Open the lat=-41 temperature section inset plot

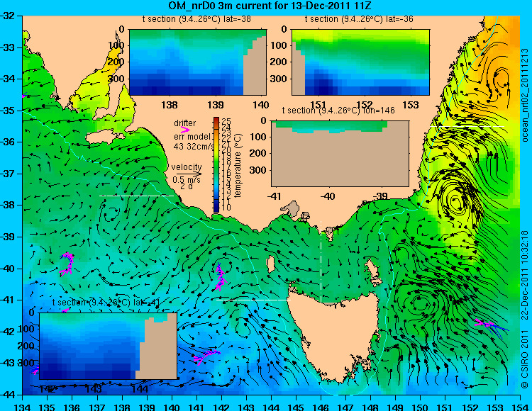coord(109,346)
